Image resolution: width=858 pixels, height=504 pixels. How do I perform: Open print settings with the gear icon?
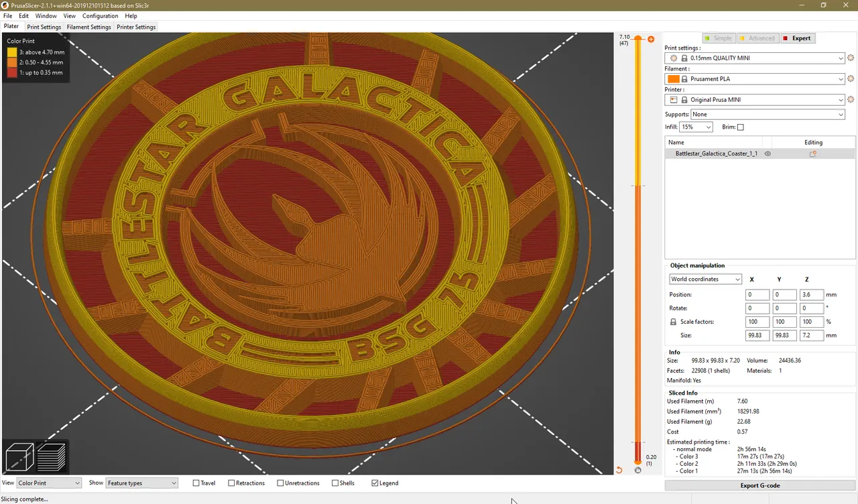[851, 58]
